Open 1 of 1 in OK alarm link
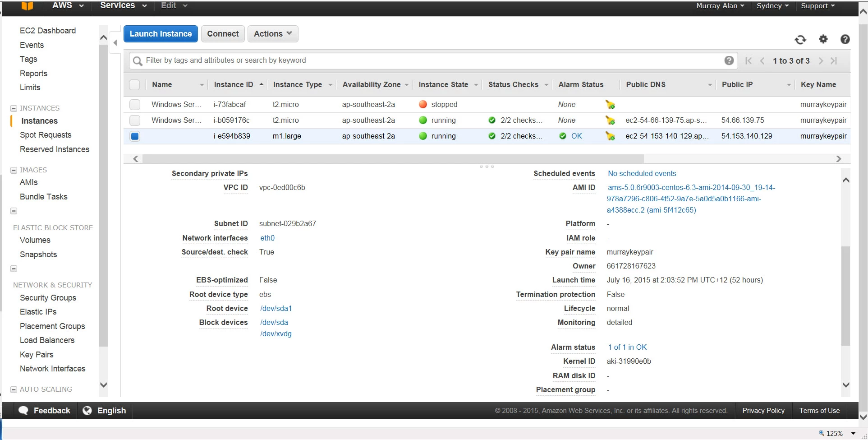868x440 pixels. [627, 347]
